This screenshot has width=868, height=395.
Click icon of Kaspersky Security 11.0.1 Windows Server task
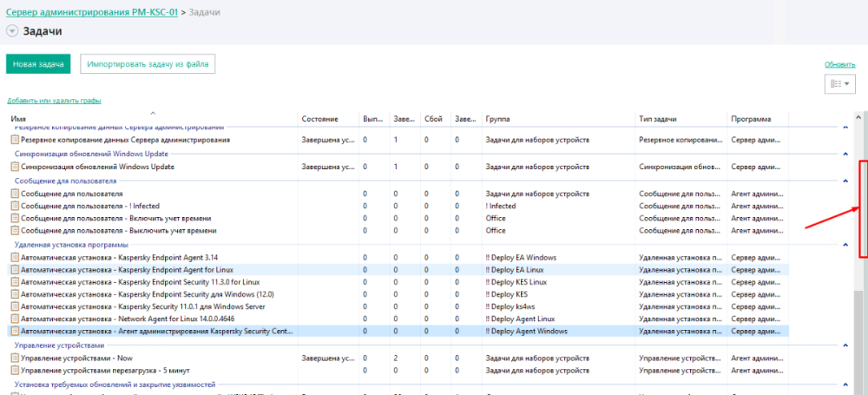point(14,306)
